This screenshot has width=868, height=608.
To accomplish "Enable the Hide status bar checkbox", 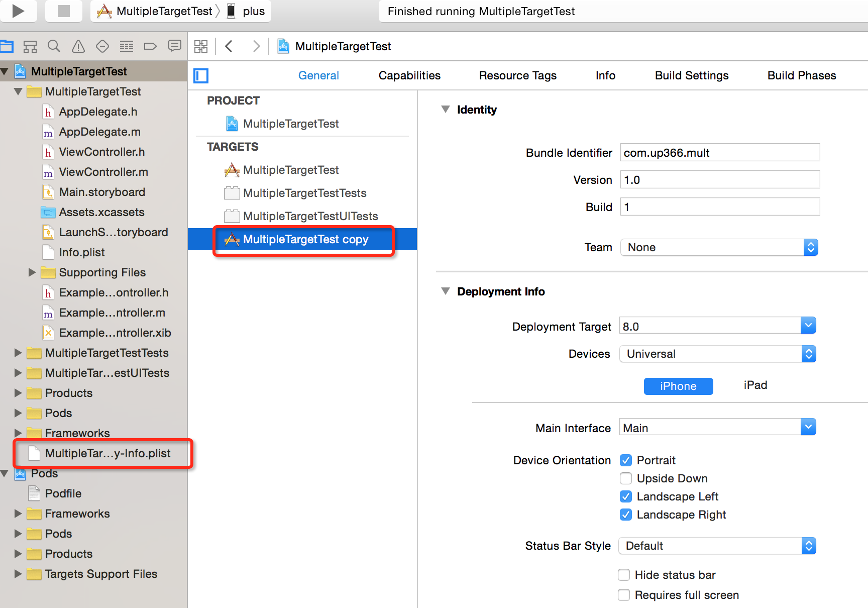I will point(624,575).
